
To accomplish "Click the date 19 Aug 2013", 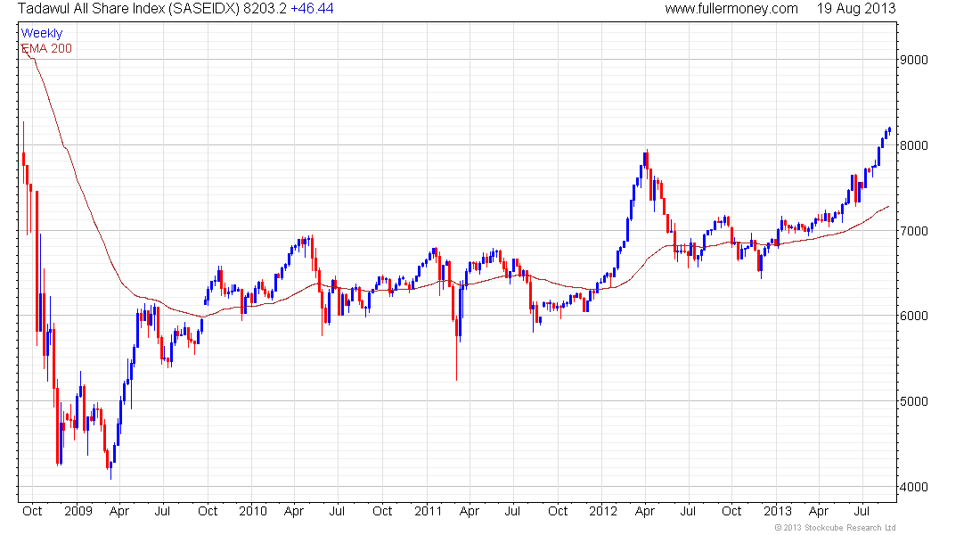I will click(x=856, y=9).
